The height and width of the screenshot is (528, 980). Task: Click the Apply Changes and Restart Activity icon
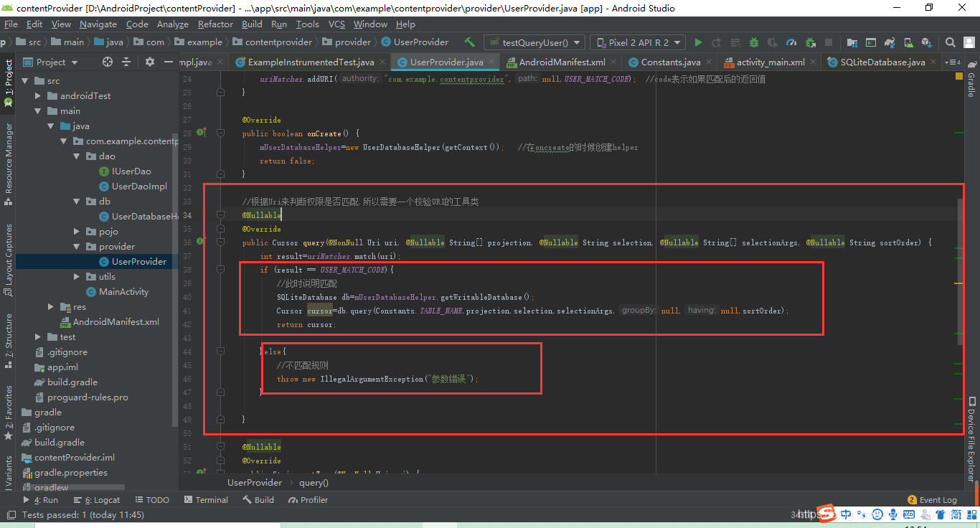coord(717,42)
